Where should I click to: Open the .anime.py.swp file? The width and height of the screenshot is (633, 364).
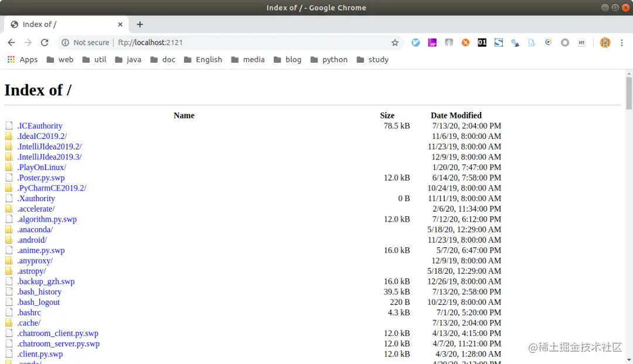click(41, 251)
